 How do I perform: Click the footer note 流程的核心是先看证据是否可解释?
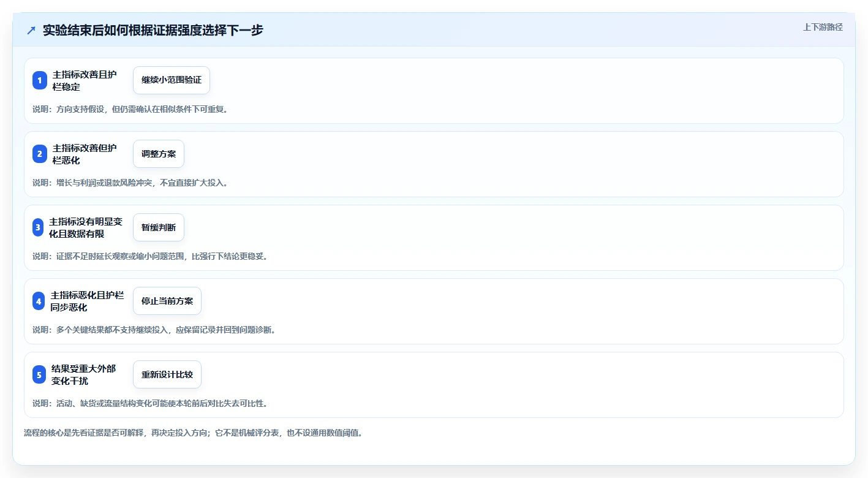tap(193, 433)
